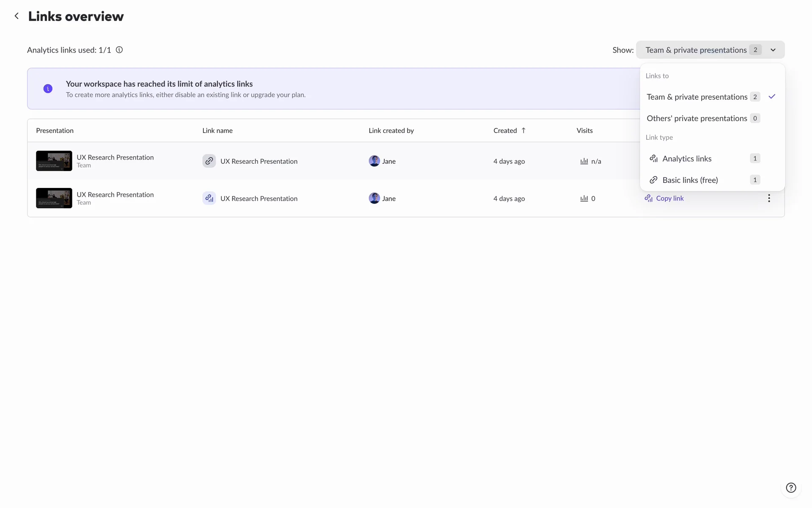Go back using the left arrow
The height and width of the screenshot is (508, 812).
[16, 16]
